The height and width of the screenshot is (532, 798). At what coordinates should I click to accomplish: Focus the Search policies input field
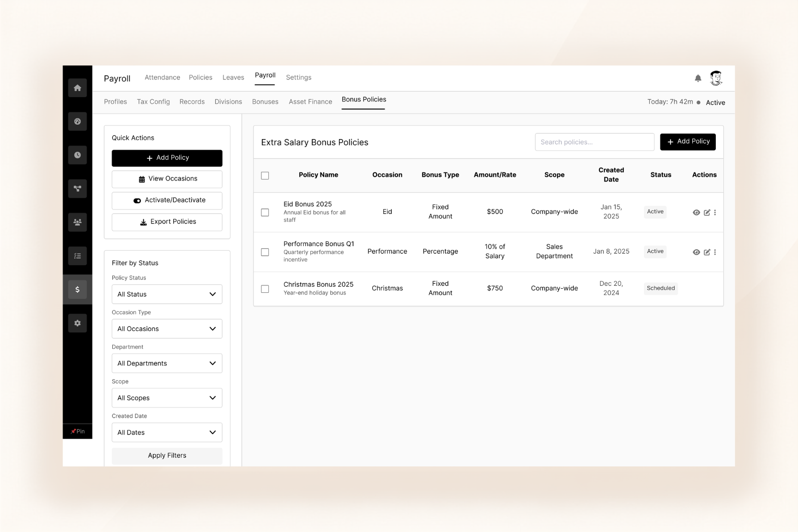[594, 142]
